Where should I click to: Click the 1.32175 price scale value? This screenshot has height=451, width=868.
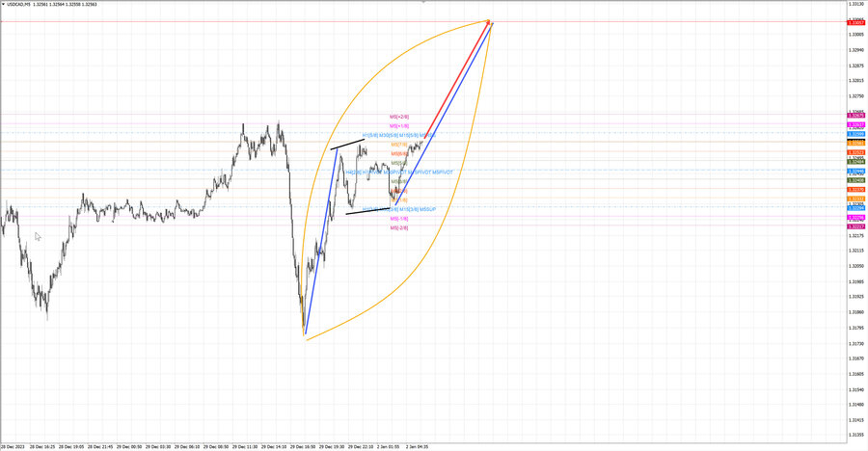(855, 235)
